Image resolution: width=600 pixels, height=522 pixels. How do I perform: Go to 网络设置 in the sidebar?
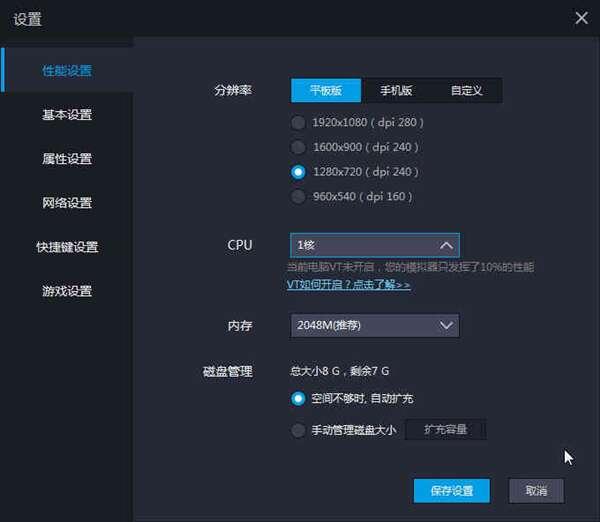(x=67, y=203)
